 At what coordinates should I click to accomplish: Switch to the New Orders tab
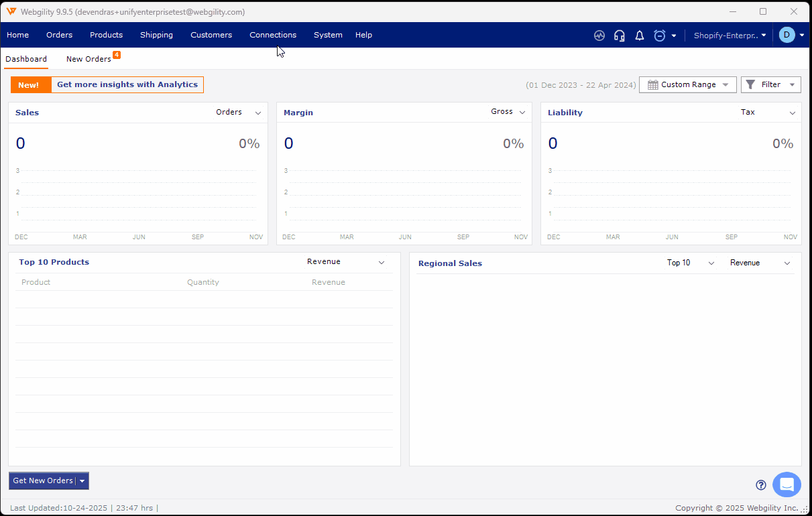(89, 59)
